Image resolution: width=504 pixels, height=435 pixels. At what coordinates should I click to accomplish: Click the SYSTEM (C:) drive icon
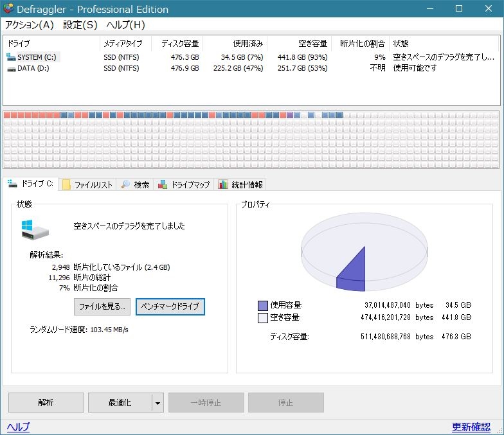click(x=11, y=57)
